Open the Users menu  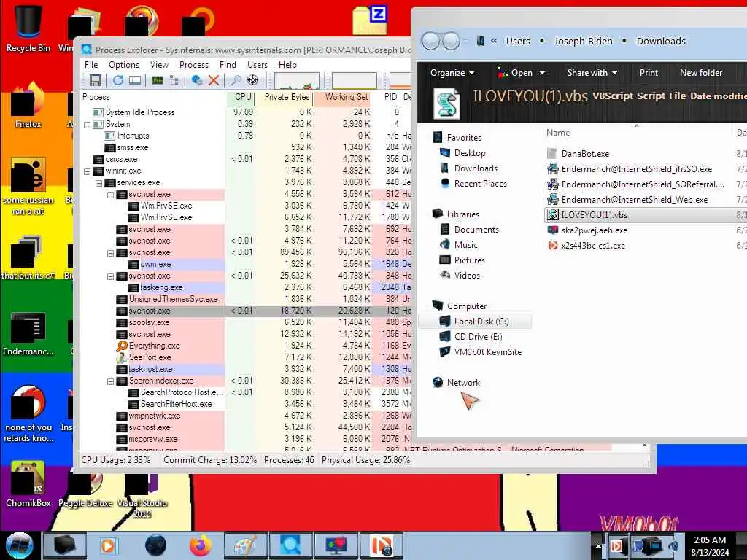[258, 65]
